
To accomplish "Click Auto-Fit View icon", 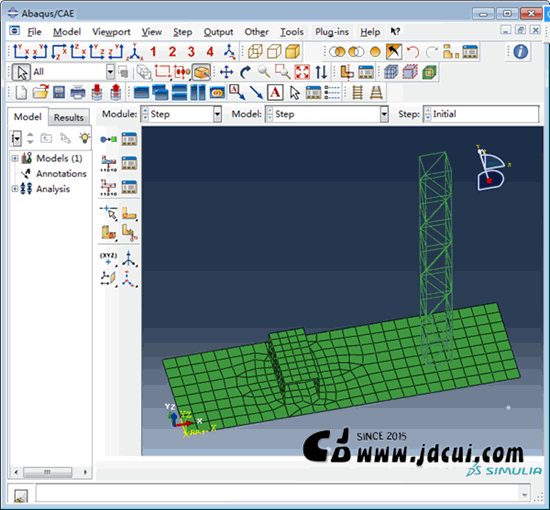I will [x=302, y=72].
